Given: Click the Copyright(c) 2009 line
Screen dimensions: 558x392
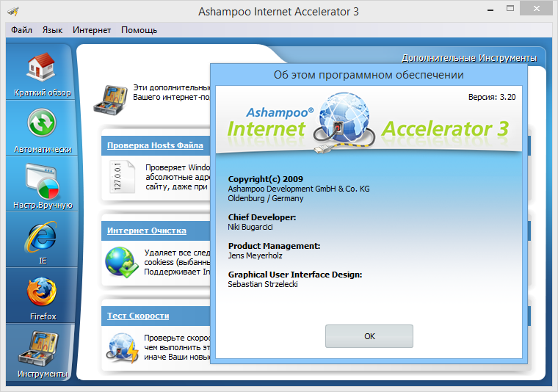Looking at the screenshot, I should coord(266,179).
